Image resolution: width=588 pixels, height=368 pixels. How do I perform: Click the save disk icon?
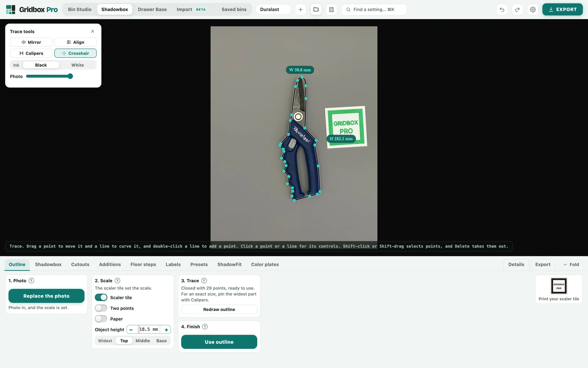click(331, 10)
